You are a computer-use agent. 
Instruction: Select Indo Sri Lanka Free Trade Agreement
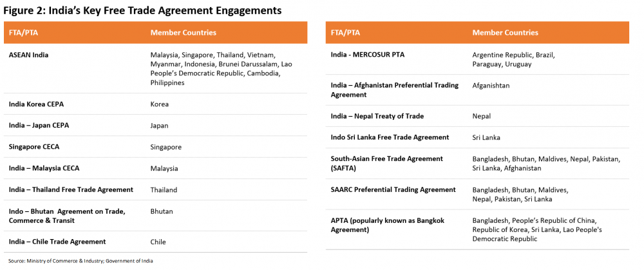coord(390,137)
